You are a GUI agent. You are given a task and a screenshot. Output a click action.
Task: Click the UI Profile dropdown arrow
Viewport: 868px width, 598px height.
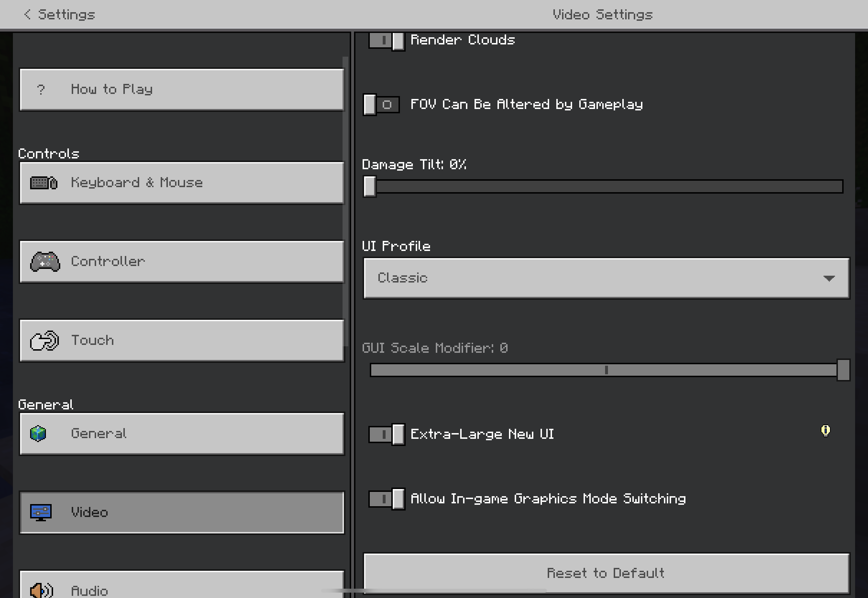point(829,279)
